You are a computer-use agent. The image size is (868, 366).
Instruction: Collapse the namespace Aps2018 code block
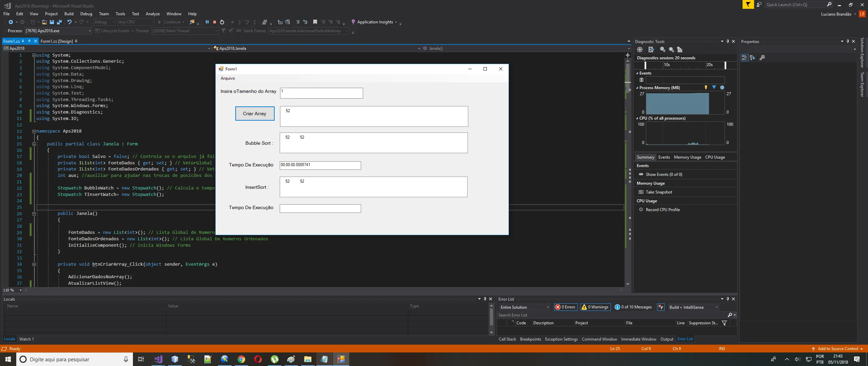coord(34,131)
